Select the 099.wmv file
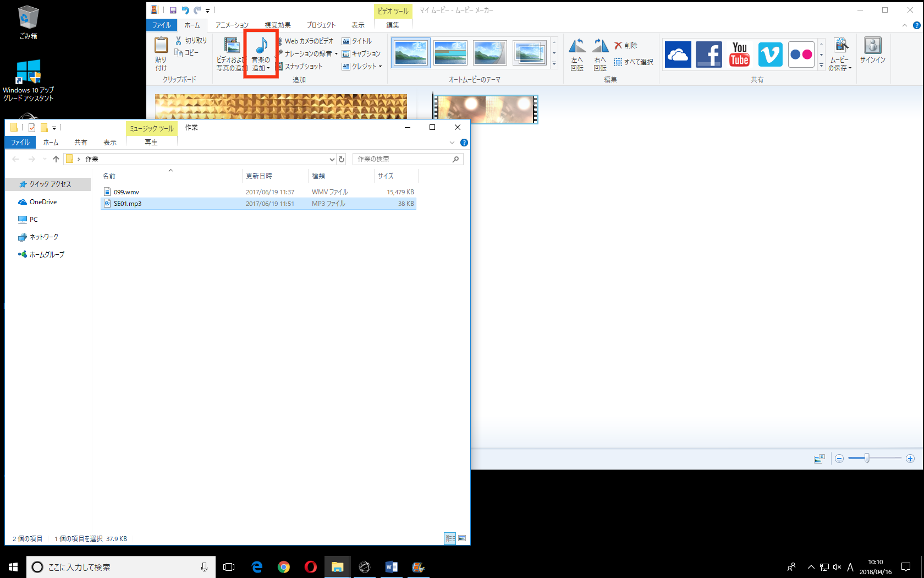Viewport: 924px width, 578px height. pos(127,192)
